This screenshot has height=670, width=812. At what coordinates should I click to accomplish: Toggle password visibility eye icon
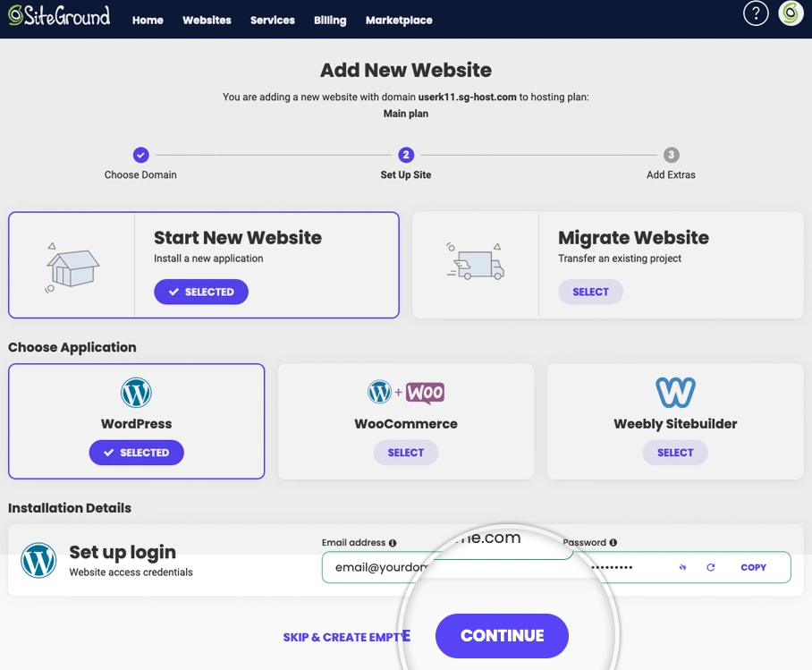(682, 567)
